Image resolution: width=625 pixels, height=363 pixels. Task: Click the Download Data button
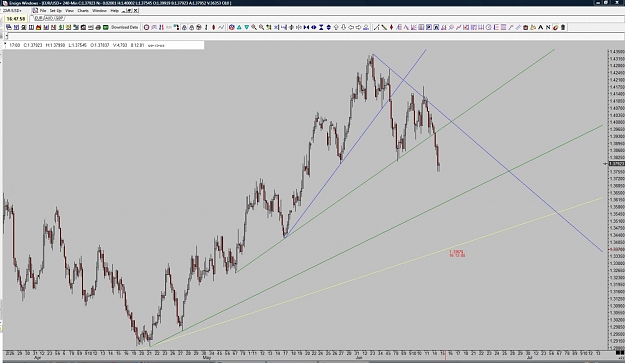point(124,27)
